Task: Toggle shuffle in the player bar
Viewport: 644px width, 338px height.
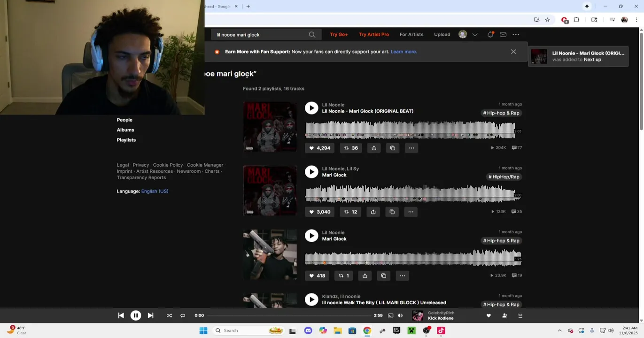Action: 169,315
